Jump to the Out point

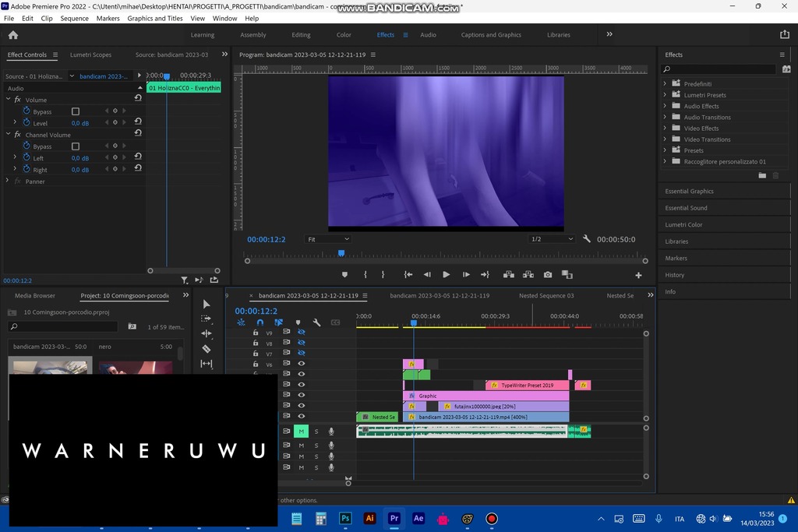[485, 275]
